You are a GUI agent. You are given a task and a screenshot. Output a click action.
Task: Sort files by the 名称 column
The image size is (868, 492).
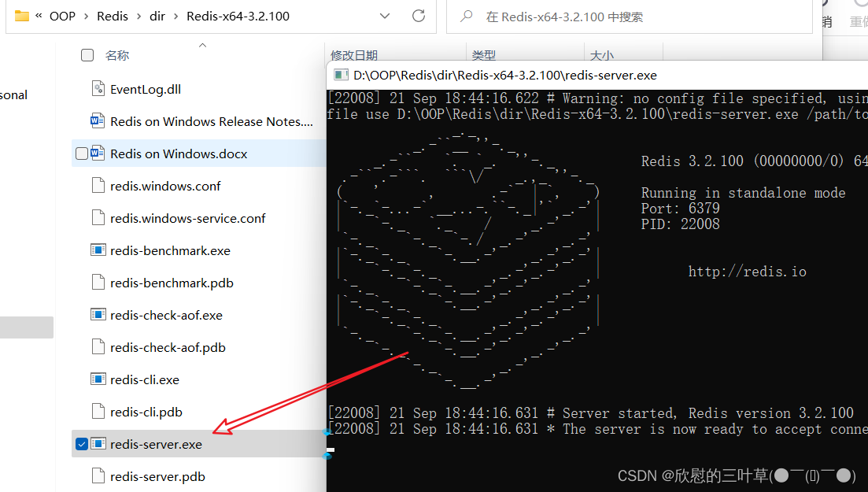116,55
